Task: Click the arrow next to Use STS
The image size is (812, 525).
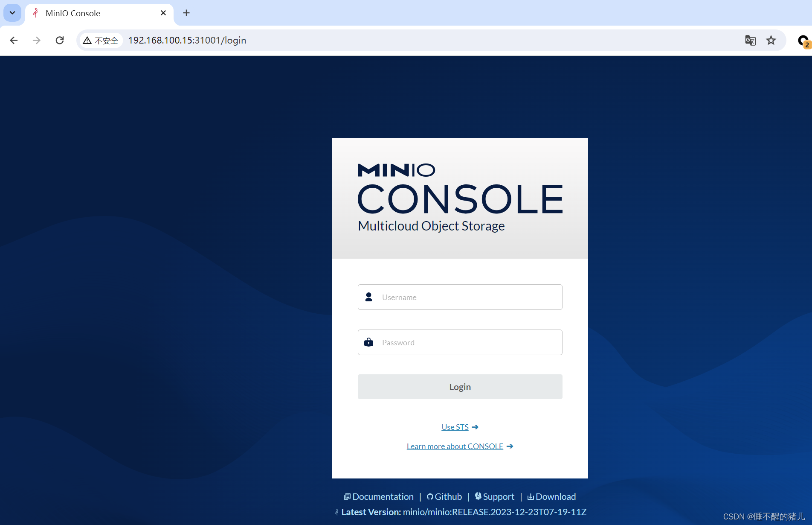Action: tap(475, 427)
